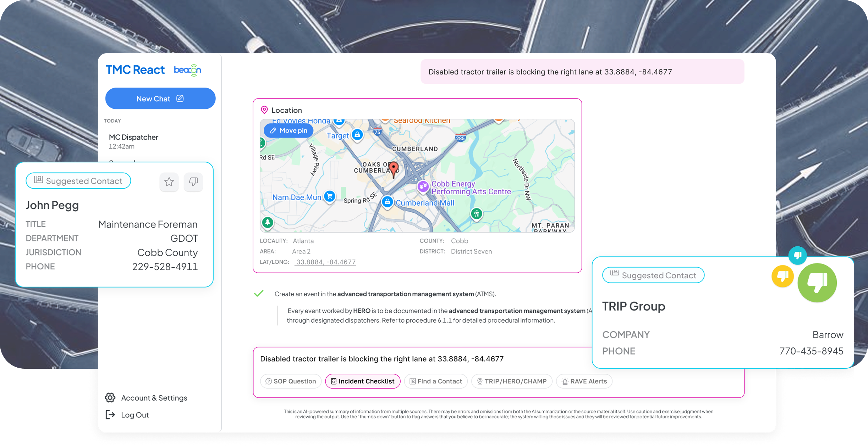Click the green checkmark beside ATMS step
Image resolution: width=868 pixels, height=446 pixels.
tap(259, 294)
